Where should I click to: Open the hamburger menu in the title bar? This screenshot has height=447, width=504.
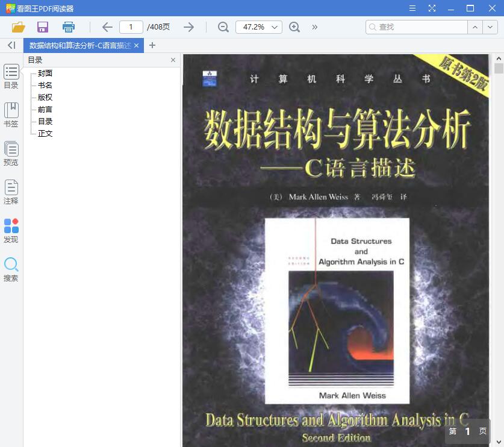(412, 8)
